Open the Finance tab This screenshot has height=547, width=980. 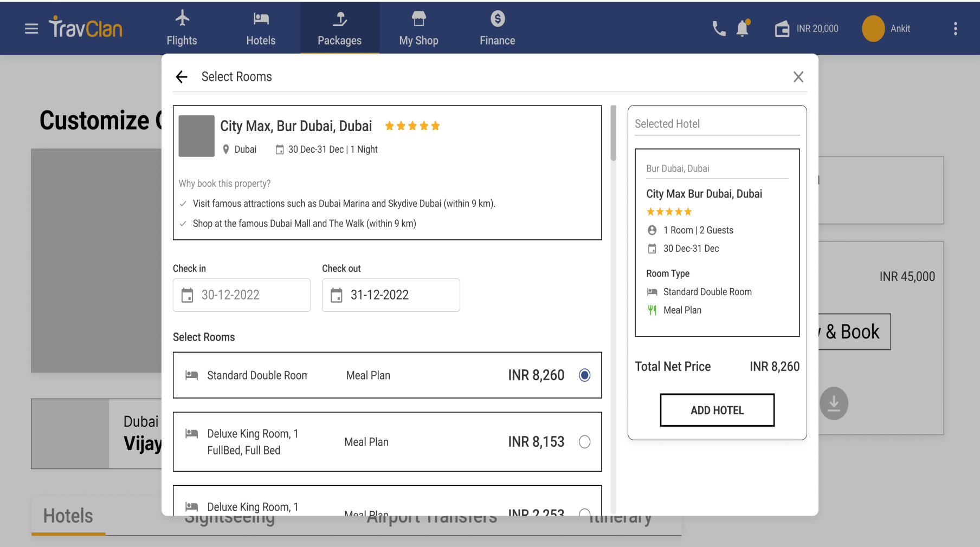497,28
